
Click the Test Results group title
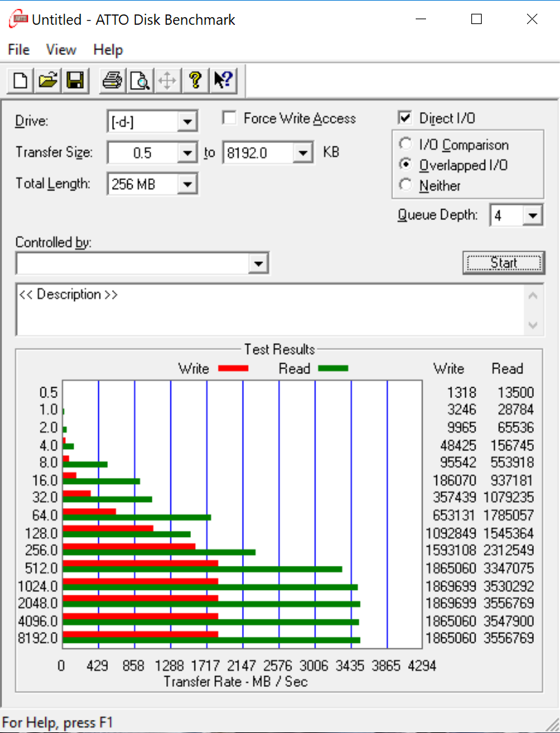(x=279, y=349)
